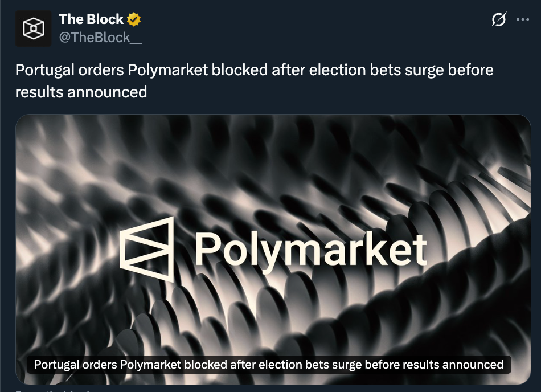This screenshot has width=541, height=392.
Task: Click the caption overlay on the image
Action: pos(269,365)
